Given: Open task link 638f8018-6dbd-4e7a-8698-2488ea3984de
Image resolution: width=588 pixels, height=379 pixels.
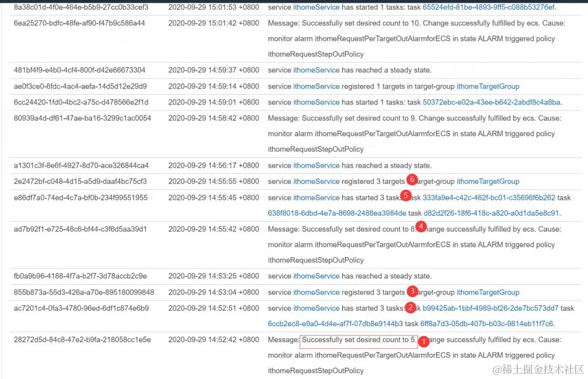Looking at the screenshot, I should pos(336,213).
